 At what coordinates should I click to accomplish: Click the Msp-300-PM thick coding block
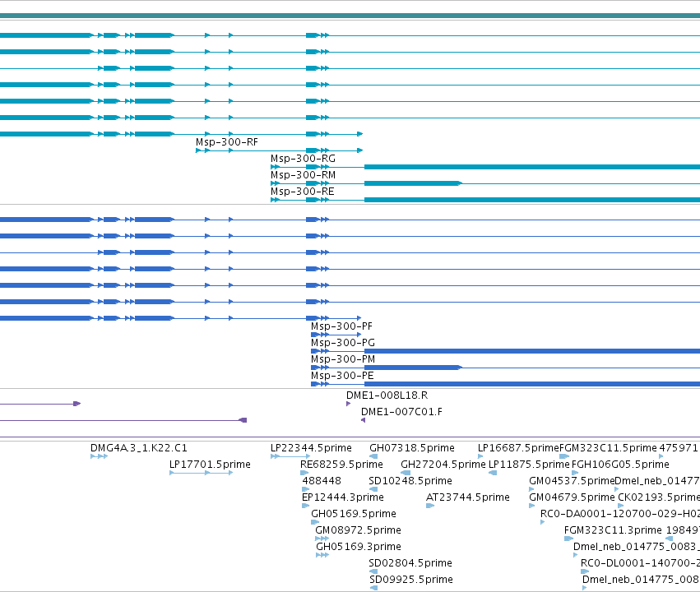[x=414, y=368]
